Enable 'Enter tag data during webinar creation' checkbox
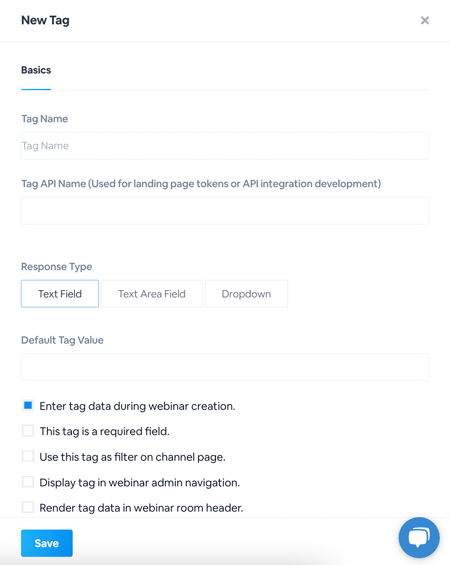This screenshot has height=565, width=450. pos(28,405)
